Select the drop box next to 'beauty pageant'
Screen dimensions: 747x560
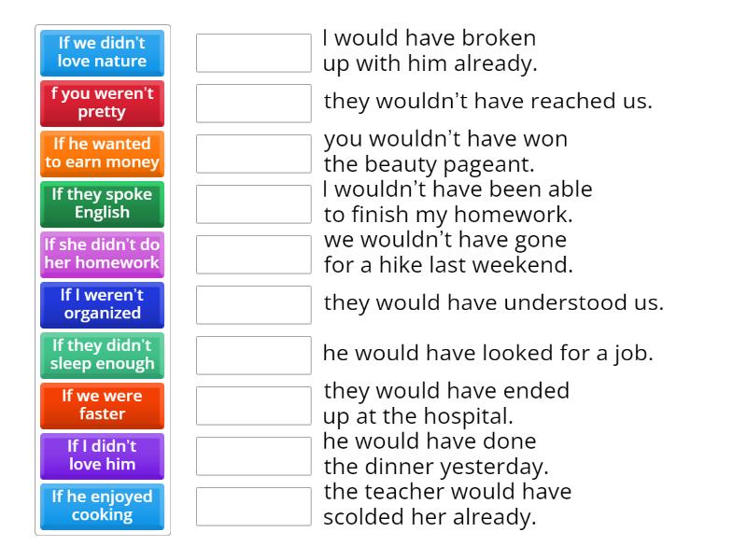point(254,154)
